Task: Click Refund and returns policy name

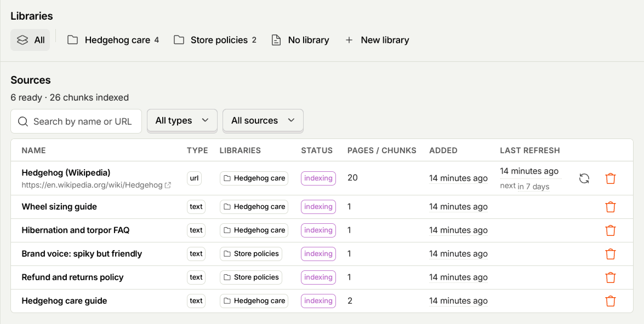Action: [x=73, y=277]
